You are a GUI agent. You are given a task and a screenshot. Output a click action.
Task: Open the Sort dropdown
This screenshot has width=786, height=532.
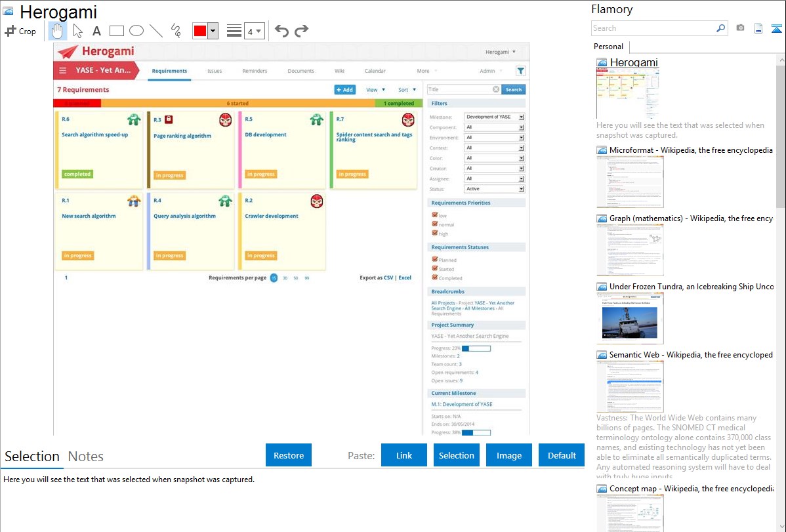click(407, 90)
